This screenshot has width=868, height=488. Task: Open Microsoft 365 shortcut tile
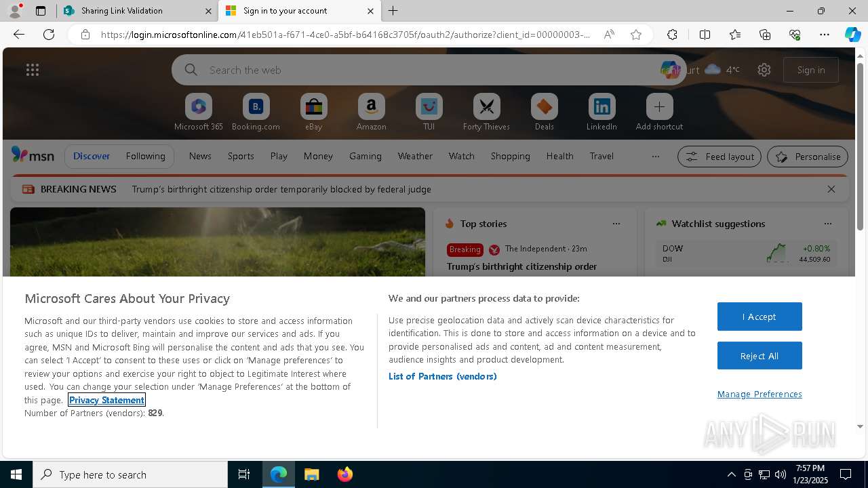(x=198, y=113)
